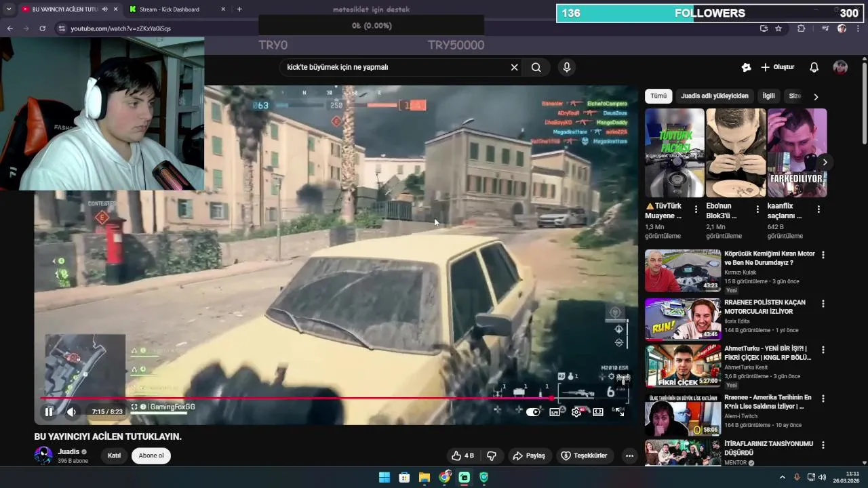Open options for the Rraenee Amerika video
The image size is (868, 488).
point(823,399)
